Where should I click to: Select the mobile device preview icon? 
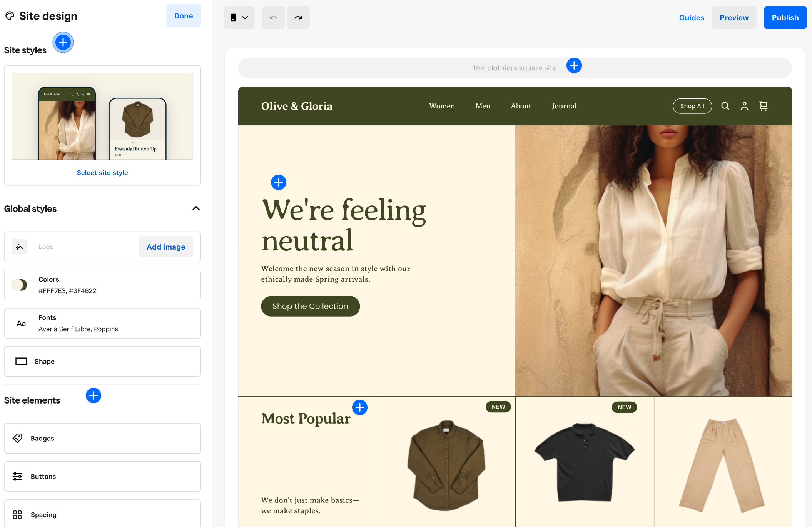(x=234, y=17)
